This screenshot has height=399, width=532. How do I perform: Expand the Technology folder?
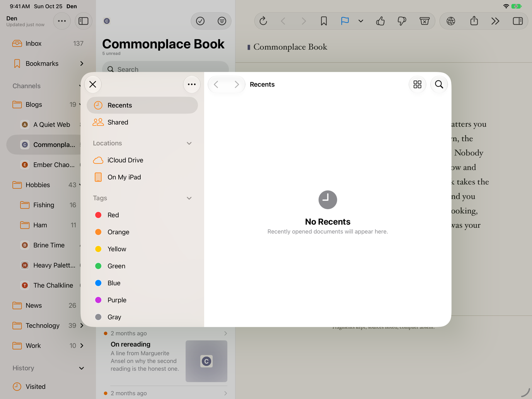point(82,326)
